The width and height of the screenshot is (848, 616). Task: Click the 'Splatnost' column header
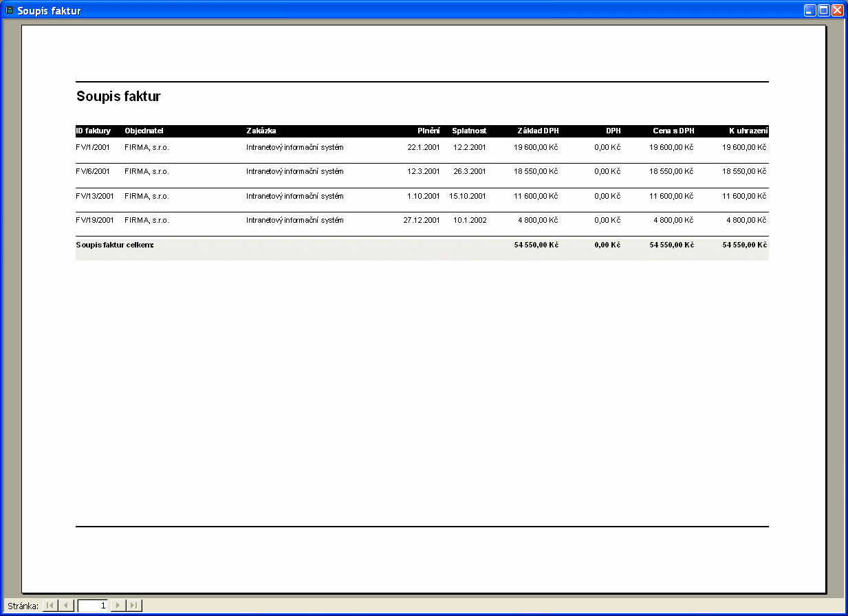click(x=469, y=131)
